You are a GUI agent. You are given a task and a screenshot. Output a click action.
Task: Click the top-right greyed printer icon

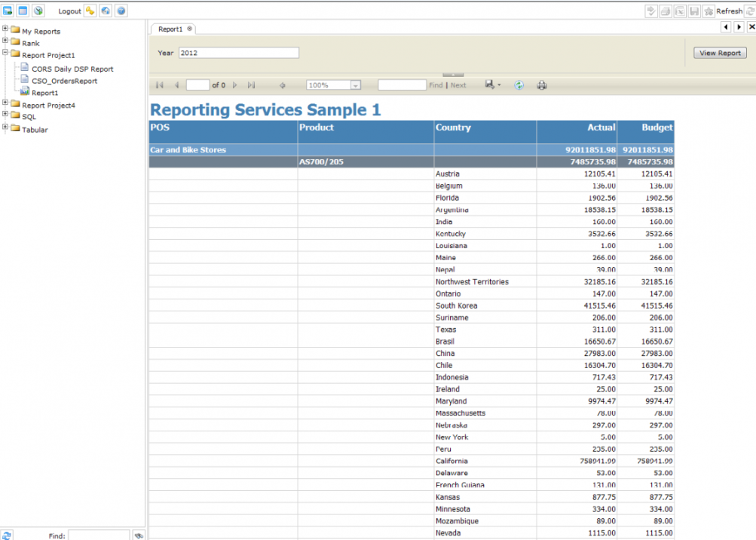(666, 11)
